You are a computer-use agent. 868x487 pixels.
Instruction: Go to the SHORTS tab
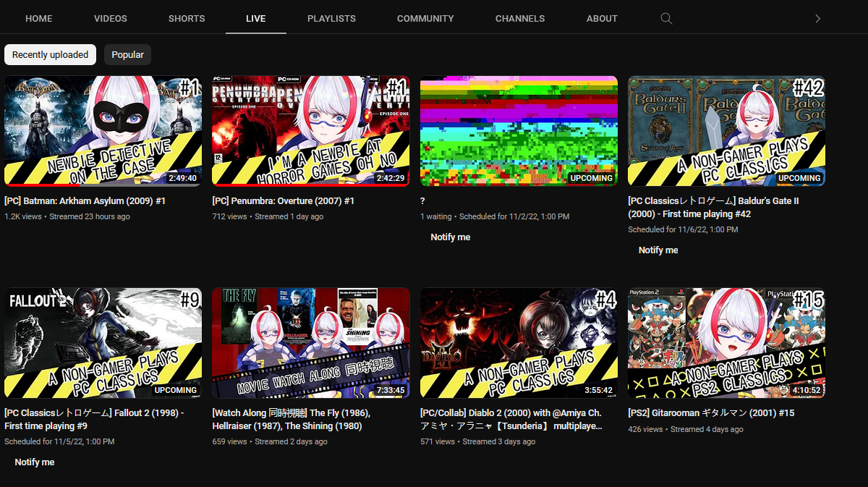[187, 19]
